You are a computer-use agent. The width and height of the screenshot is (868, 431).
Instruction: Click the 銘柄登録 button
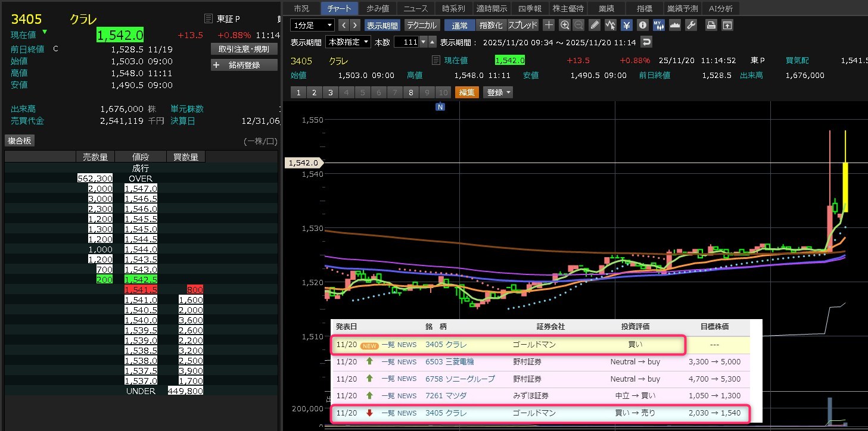tap(244, 65)
